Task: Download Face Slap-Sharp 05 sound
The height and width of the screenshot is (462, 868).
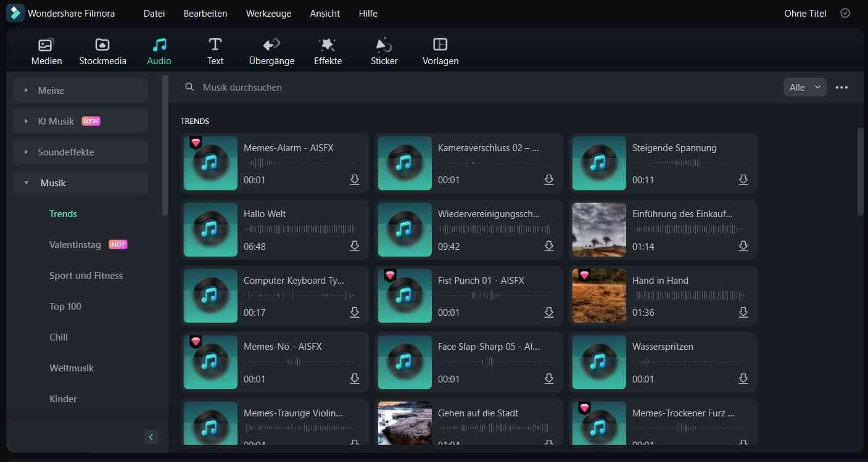Action: pos(549,378)
